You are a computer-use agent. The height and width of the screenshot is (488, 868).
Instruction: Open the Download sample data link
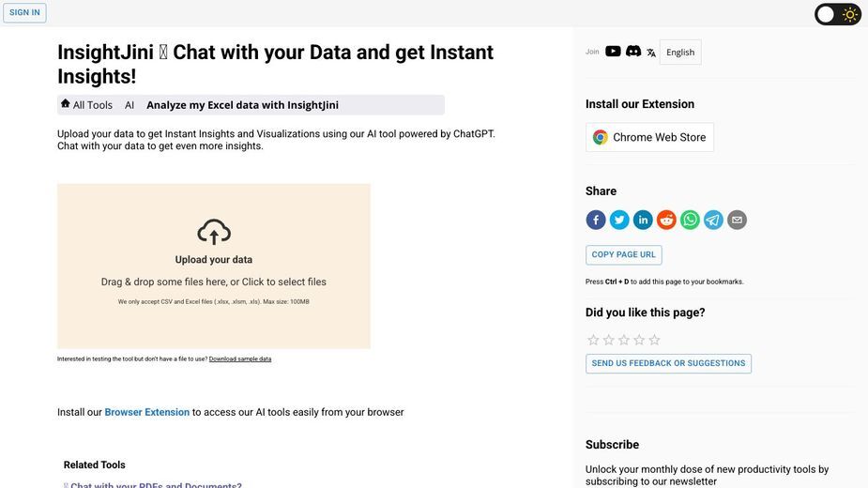[240, 358]
